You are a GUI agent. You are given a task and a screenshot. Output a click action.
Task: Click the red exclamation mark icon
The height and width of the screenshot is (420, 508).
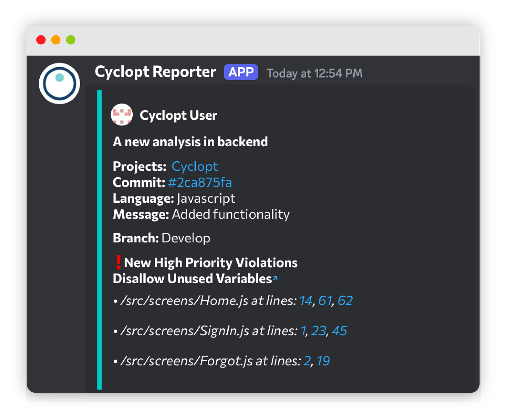[x=118, y=262]
